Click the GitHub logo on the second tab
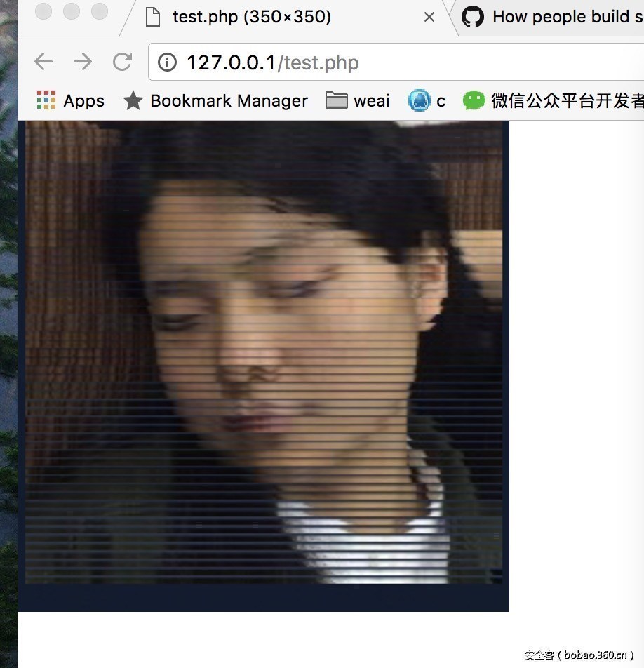 coord(473,17)
